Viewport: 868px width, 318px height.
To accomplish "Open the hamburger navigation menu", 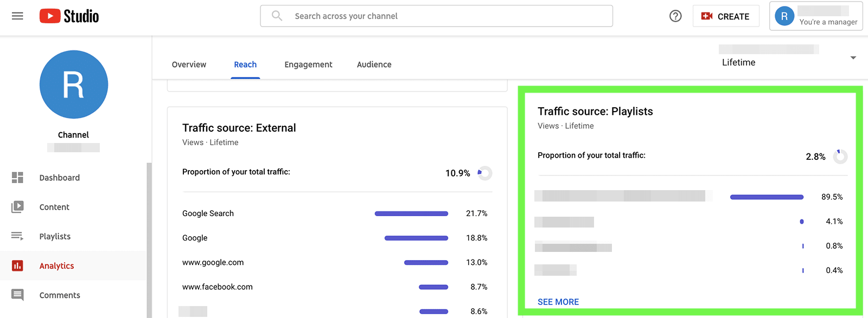I will tap(17, 16).
